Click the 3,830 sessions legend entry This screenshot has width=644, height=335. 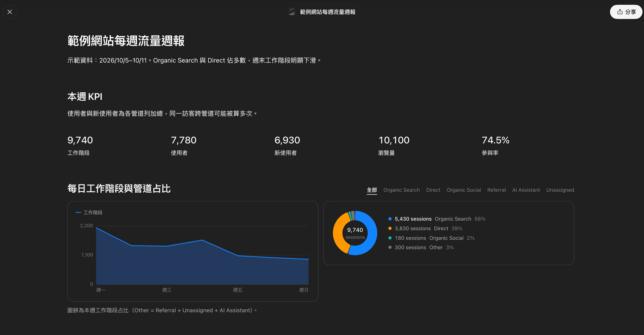[425, 228]
